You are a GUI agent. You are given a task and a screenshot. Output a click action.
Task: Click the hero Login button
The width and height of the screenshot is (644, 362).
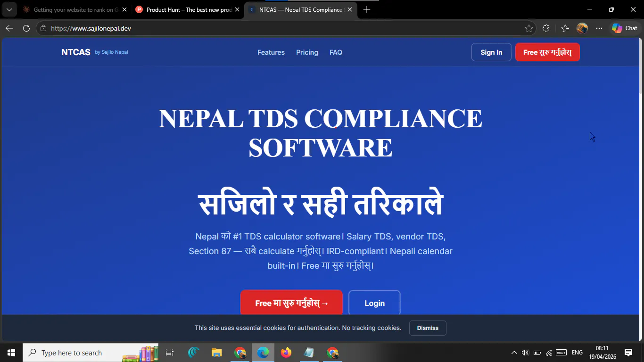click(x=374, y=303)
